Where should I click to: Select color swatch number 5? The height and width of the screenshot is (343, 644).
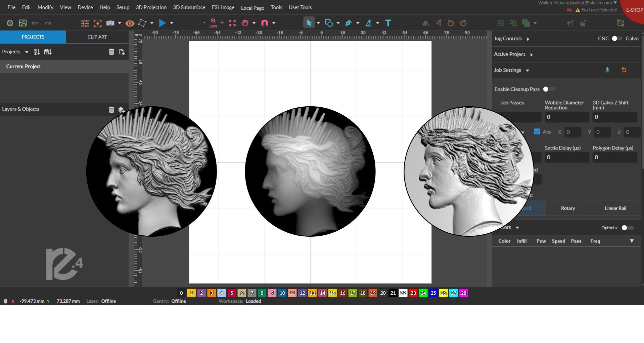(x=231, y=293)
